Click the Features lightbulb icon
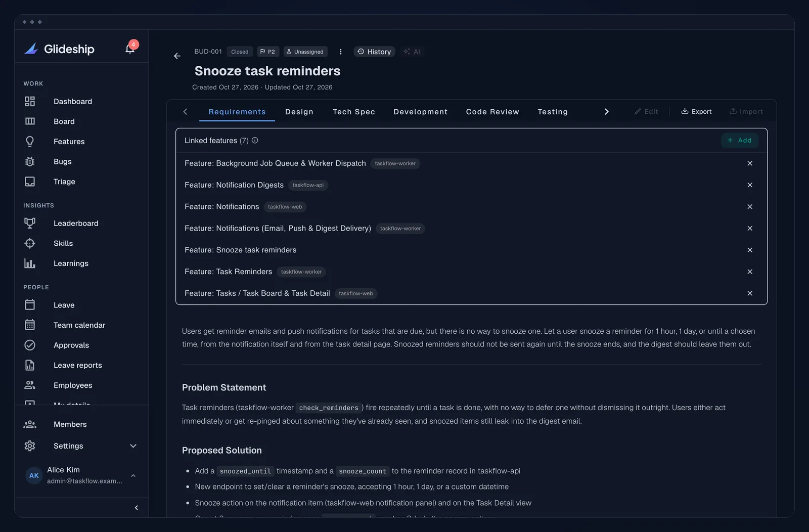Image resolution: width=809 pixels, height=532 pixels. point(30,142)
